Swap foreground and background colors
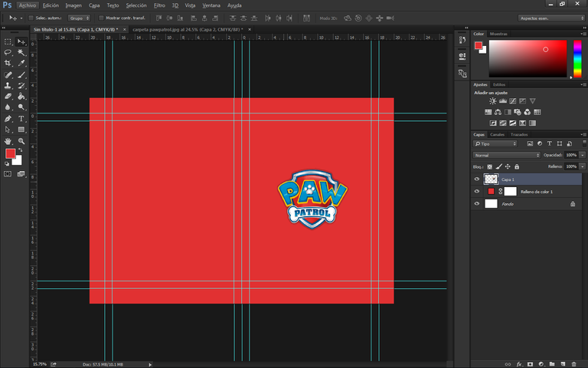588x368 pixels. [x=20, y=149]
